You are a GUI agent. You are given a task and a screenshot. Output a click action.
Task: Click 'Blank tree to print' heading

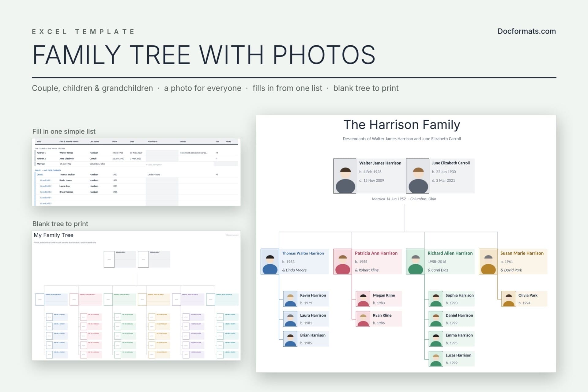pyautogui.click(x=60, y=224)
